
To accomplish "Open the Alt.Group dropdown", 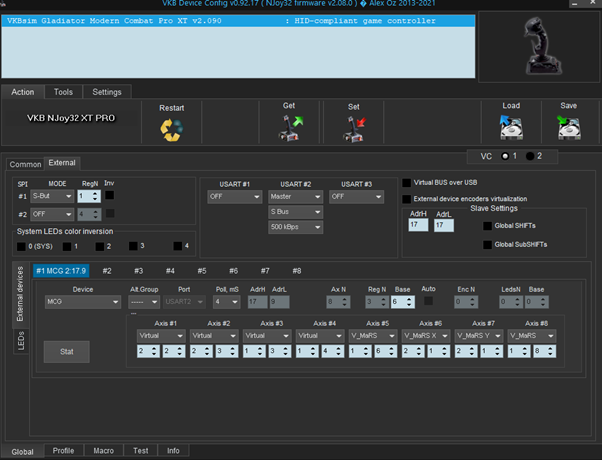I will 144,302.
